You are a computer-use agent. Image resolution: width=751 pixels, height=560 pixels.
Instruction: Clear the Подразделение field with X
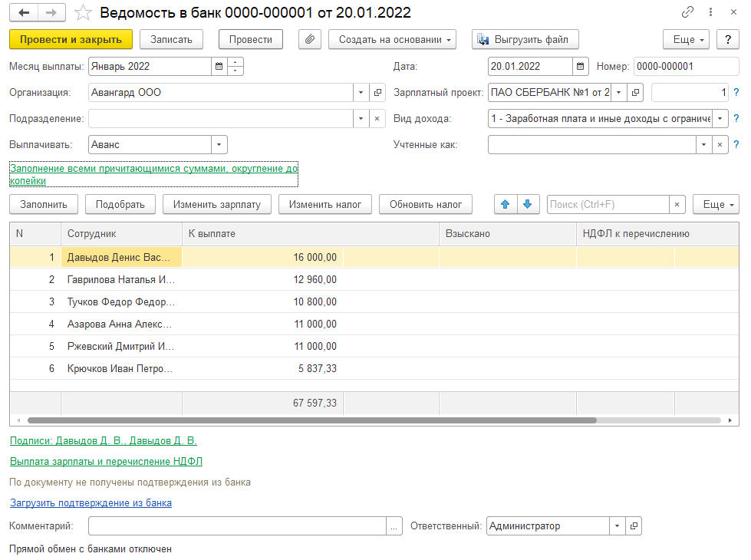(377, 118)
